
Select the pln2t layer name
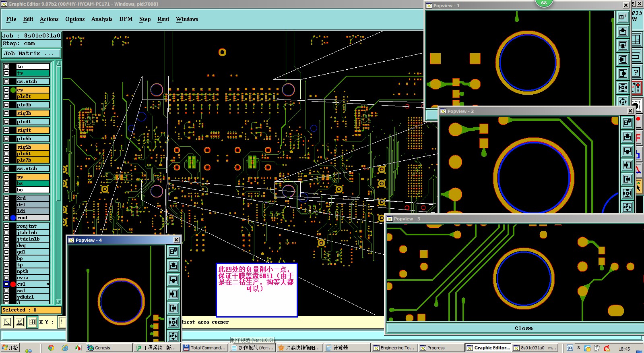(33, 96)
